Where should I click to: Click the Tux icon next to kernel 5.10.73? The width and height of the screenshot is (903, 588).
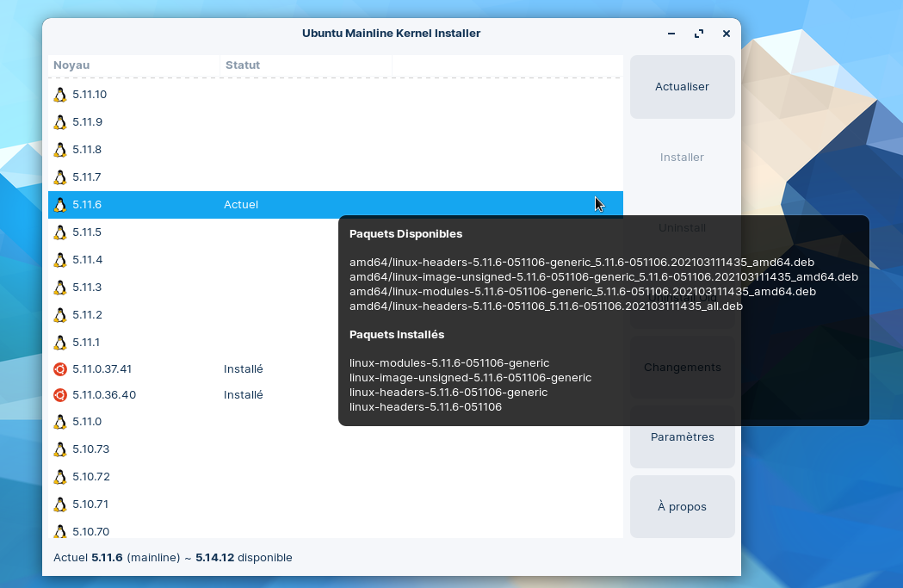(60, 449)
